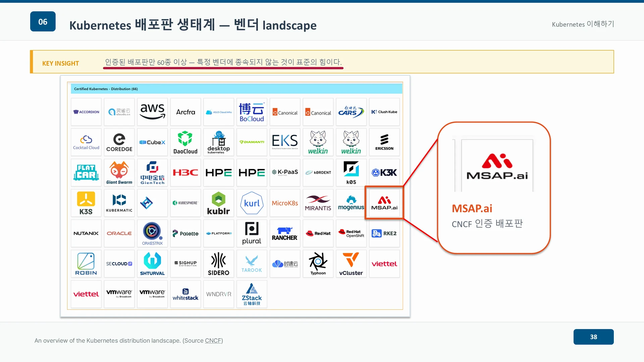Open the Accordion logo tile

tap(86, 112)
